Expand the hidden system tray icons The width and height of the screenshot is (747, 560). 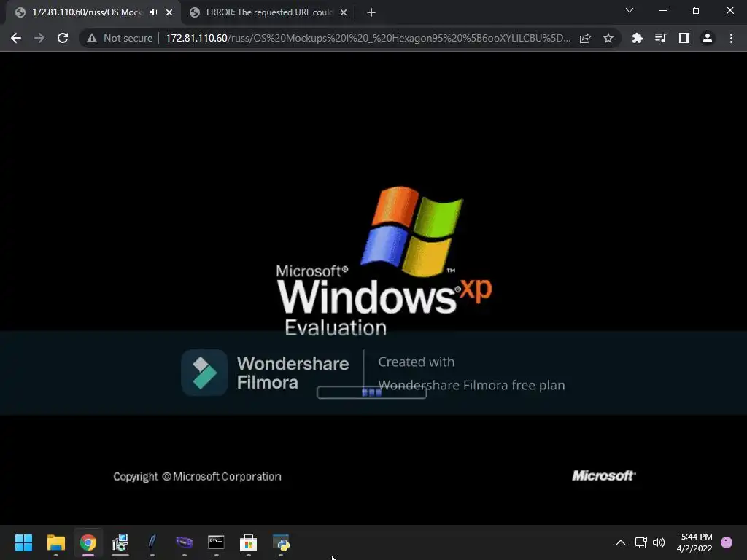[x=621, y=542]
